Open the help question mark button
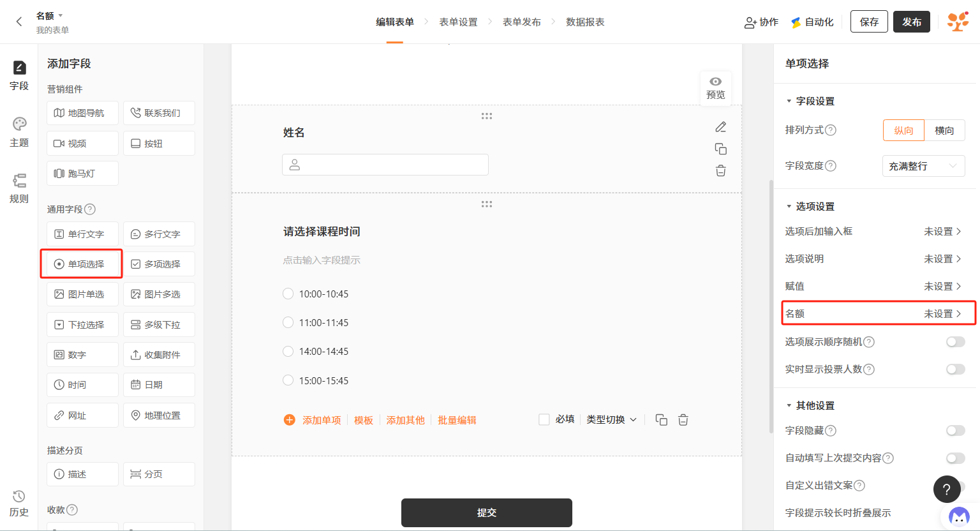This screenshot has width=980, height=531. pyautogui.click(x=947, y=490)
